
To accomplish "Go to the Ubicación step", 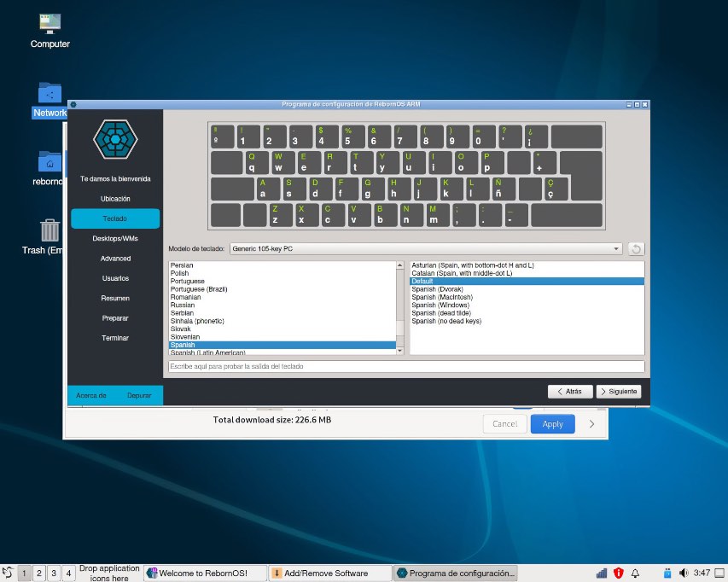I will point(115,199).
